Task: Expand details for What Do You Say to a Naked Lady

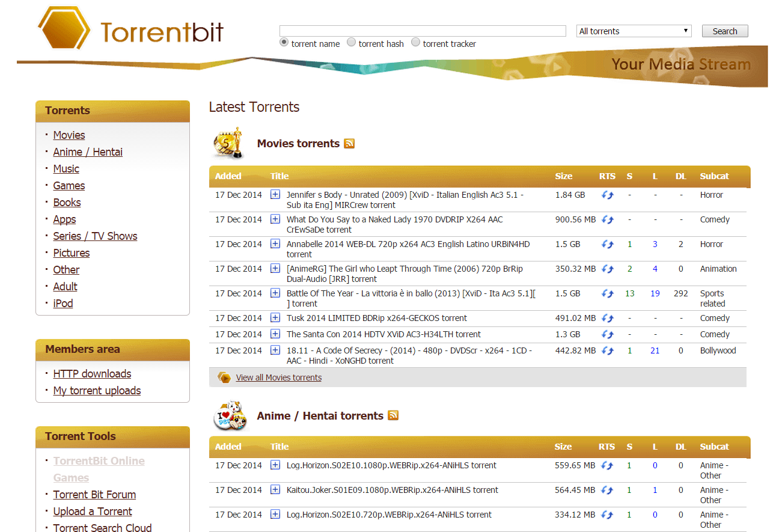Action: click(x=275, y=219)
